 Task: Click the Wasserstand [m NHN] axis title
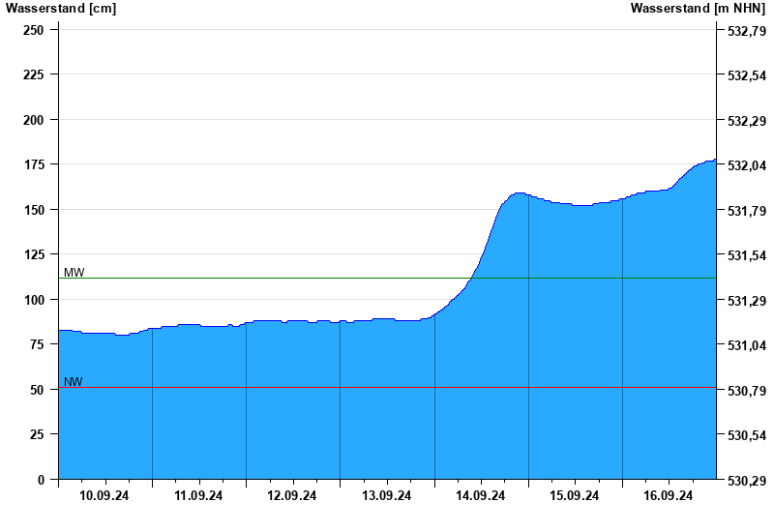pyautogui.click(x=698, y=9)
